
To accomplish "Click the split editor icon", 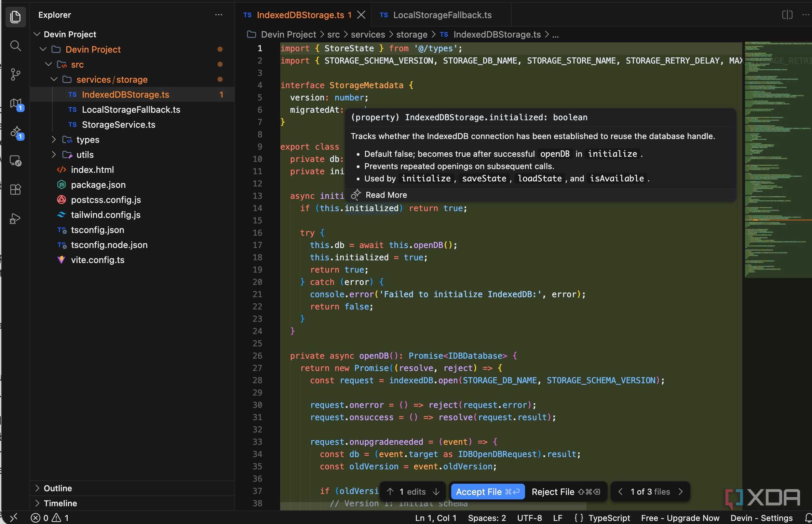I will 787,15.
